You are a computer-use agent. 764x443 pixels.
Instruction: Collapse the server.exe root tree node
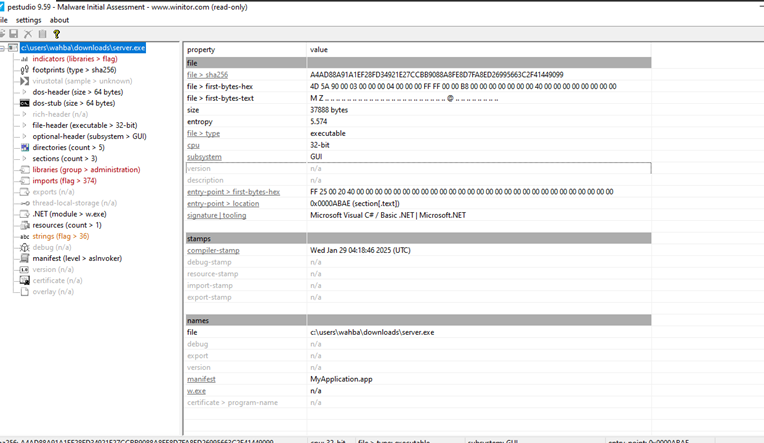pos(2,48)
